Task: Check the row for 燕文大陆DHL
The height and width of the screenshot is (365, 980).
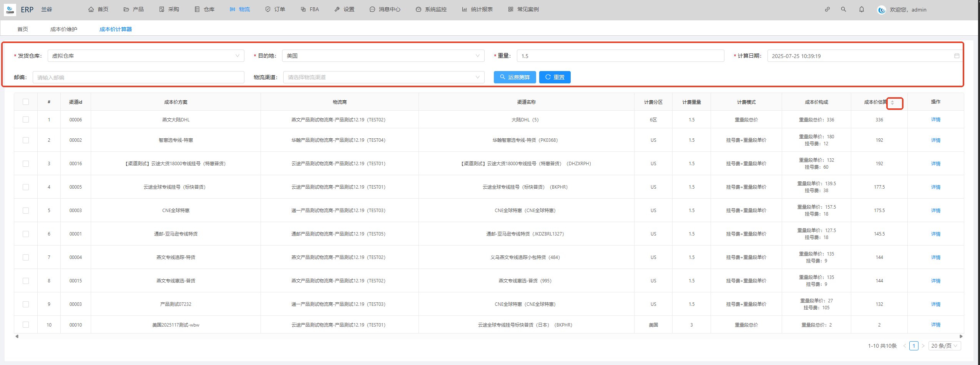Action: [x=26, y=119]
